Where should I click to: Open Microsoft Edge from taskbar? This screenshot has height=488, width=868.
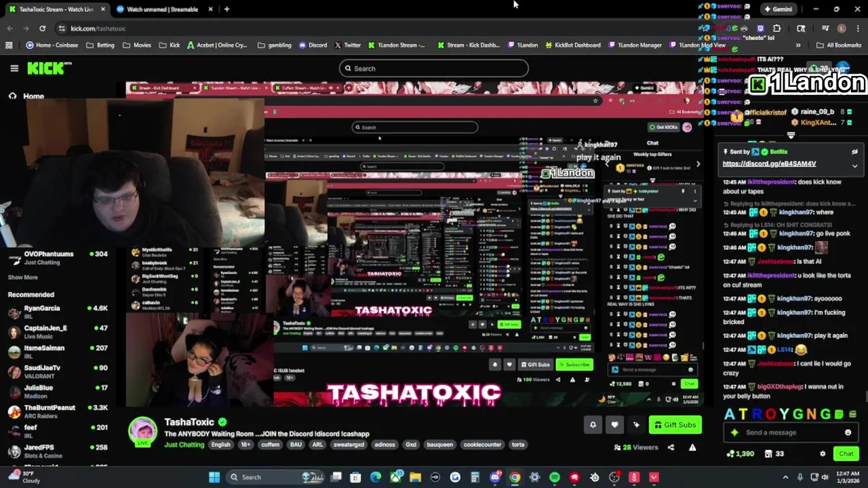376,477
